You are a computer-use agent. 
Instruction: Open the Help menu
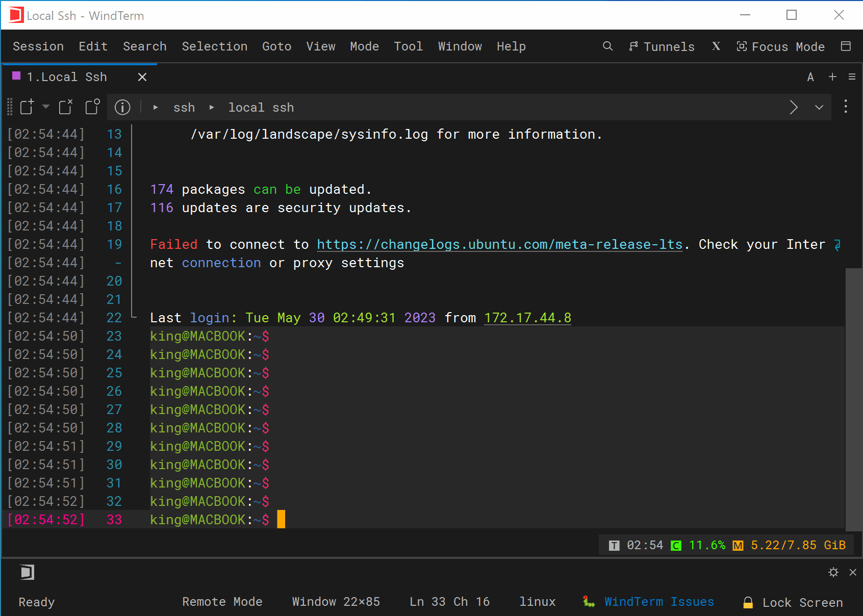(x=512, y=46)
